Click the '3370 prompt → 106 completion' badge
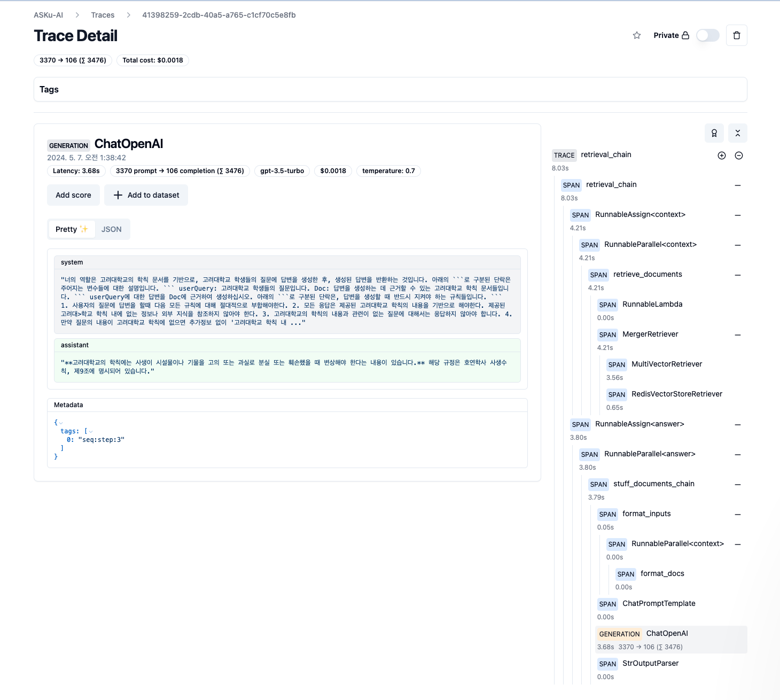Screen dimensions: 780x700 180,171
